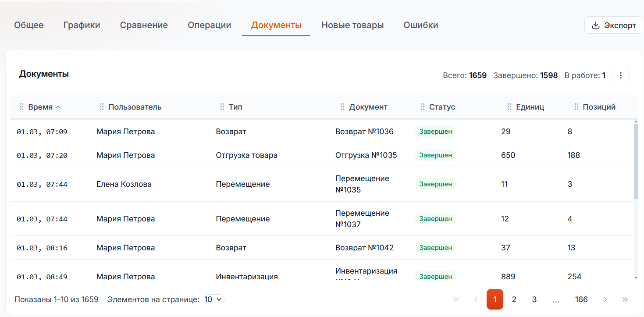This screenshot has width=644, height=317.
Task: Click the 01.03, 08:16 time cell
Action: (x=42, y=248)
